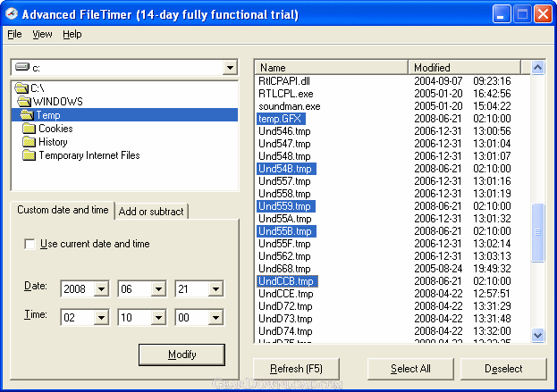The image size is (557, 392).
Task: Select file soundman.exe
Action: 290,106
